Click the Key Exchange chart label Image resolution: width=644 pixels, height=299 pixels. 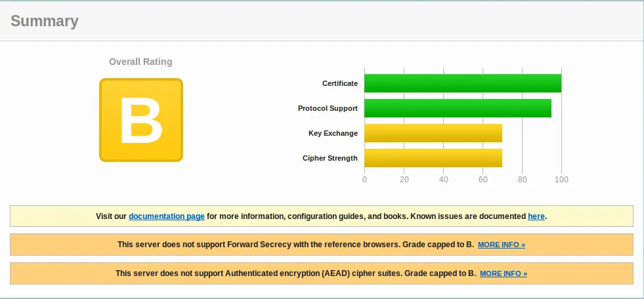click(x=333, y=133)
